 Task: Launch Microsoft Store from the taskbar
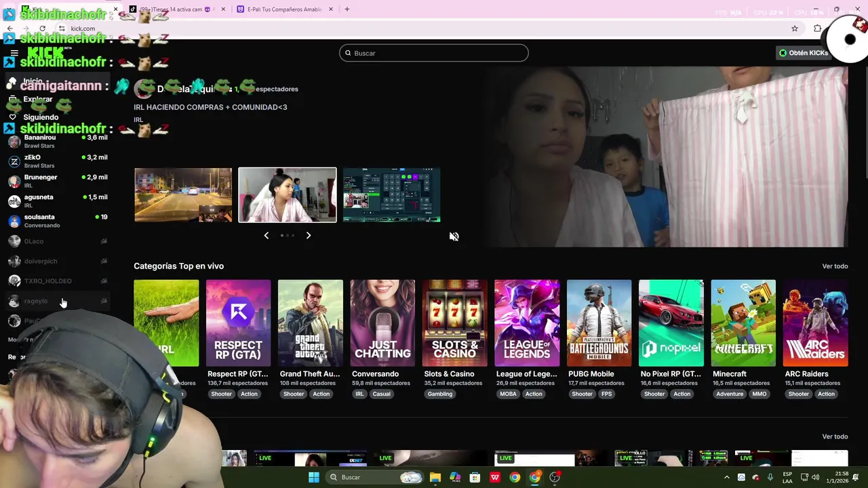pyautogui.click(x=475, y=477)
